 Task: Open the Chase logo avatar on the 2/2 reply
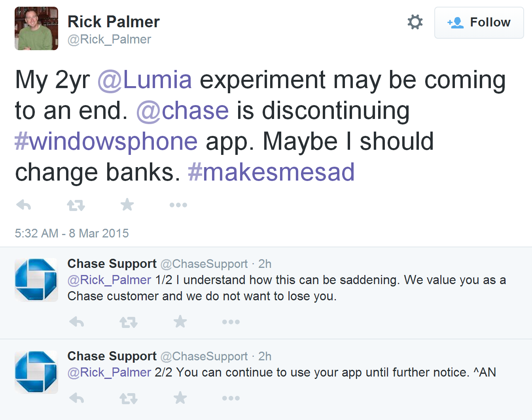click(36, 372)
